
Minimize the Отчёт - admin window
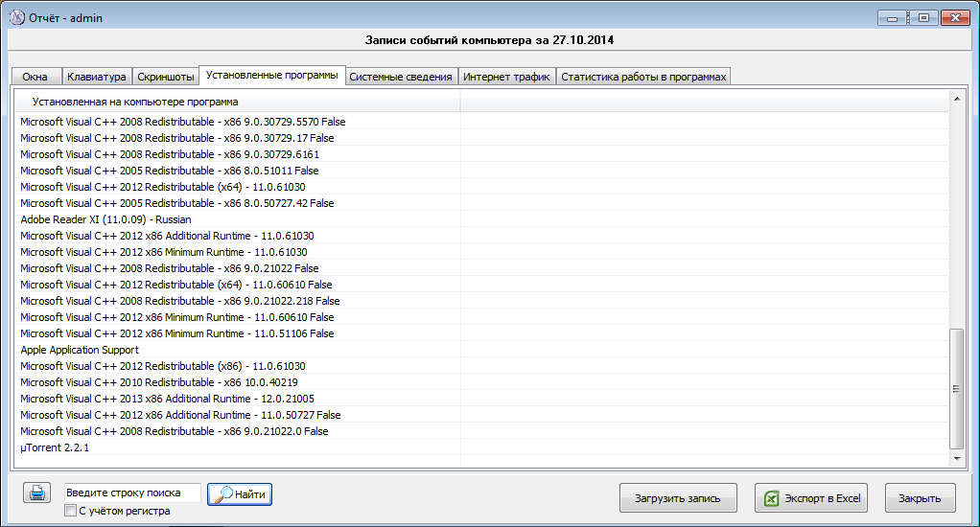[893, 18]
